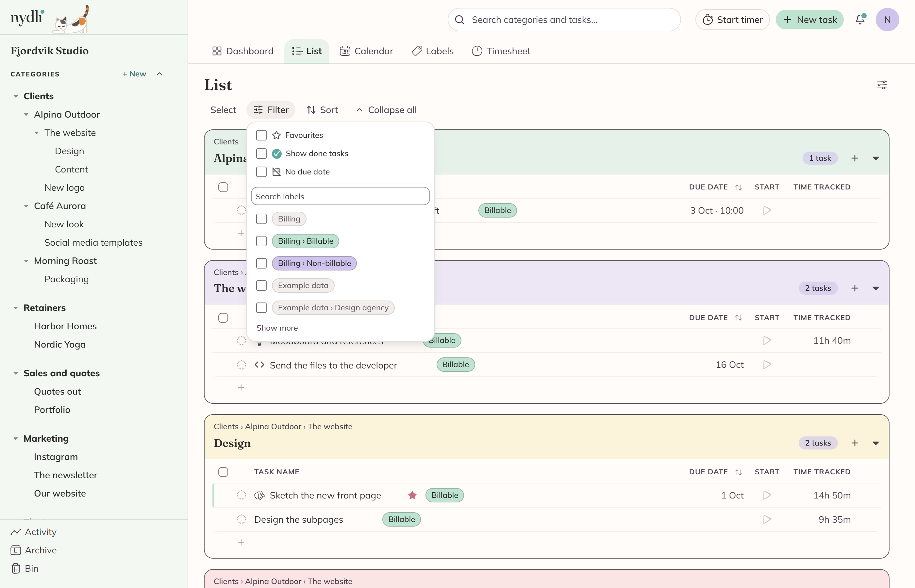This screenshot has height=588, width=915.
Task: Open list view settings sliders icon
Action: click(881, 85)
